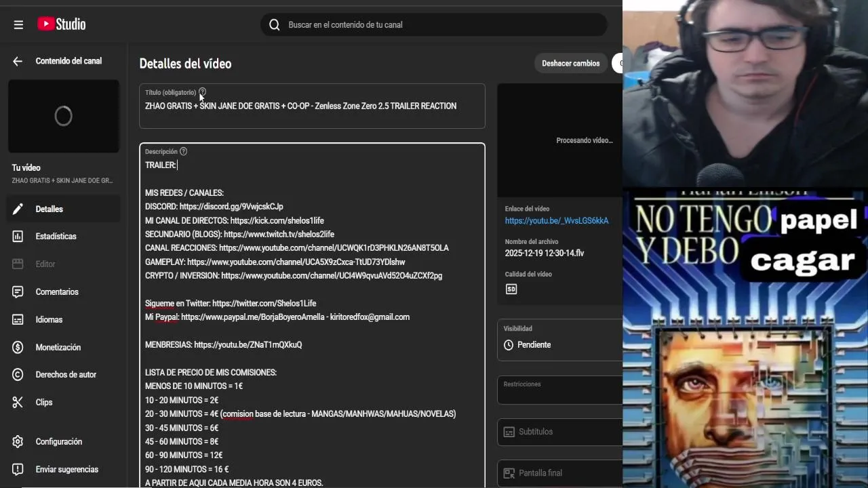This screenshot has height=488, width=868.
Task: Open Configuración settings
Action: [x=64, y=441]
